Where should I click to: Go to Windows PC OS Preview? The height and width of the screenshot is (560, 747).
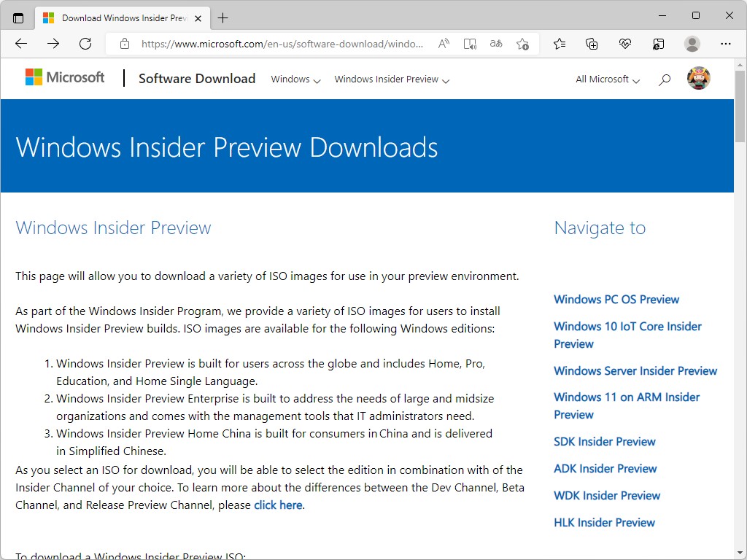pos(616,300)
